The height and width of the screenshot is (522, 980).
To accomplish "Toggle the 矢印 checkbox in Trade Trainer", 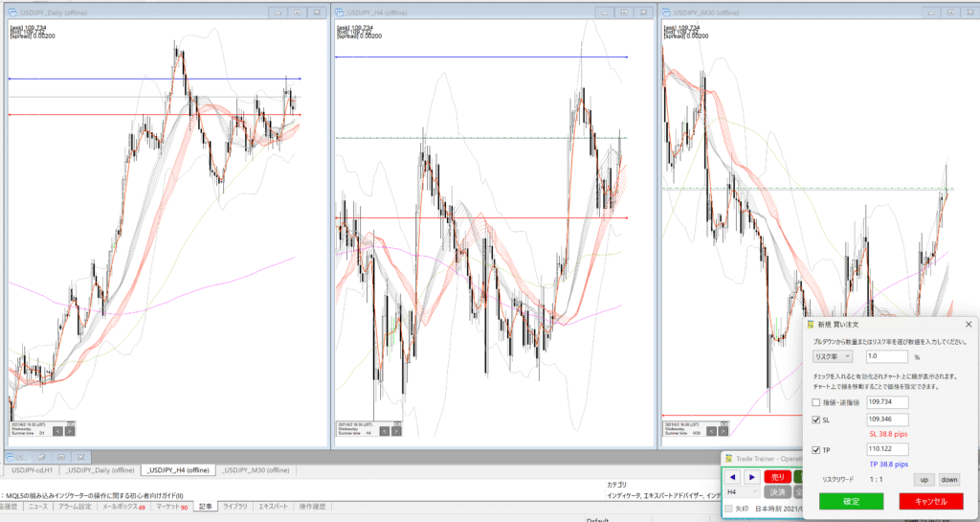I will coord(728,509).
